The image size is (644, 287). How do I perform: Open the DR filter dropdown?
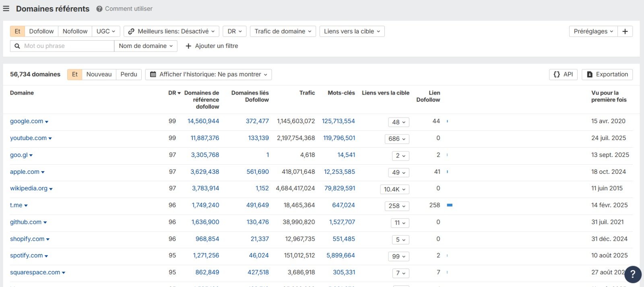[x=235, y=31]
